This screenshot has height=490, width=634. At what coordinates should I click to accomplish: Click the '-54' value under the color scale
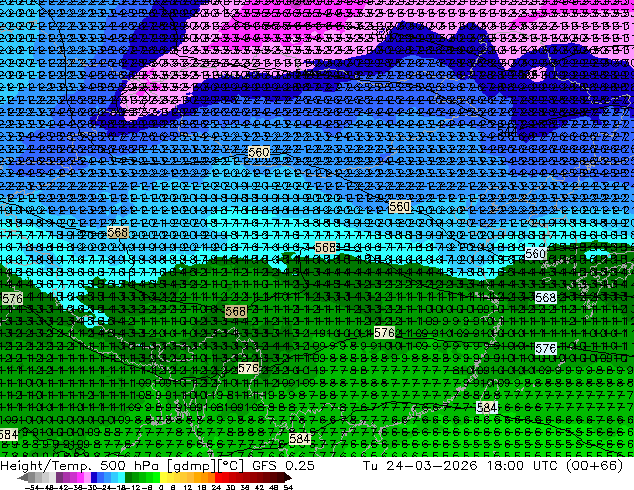pos(32,487)
